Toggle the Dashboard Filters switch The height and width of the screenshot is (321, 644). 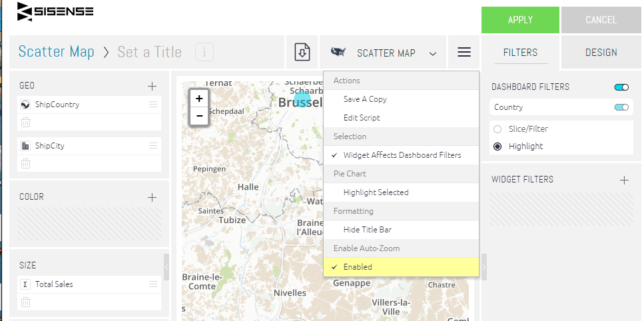621,87
